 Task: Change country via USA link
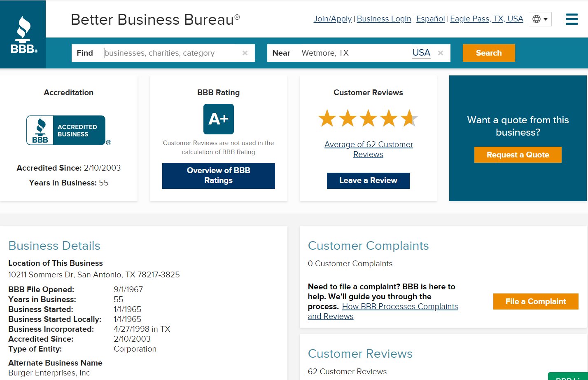421,53
